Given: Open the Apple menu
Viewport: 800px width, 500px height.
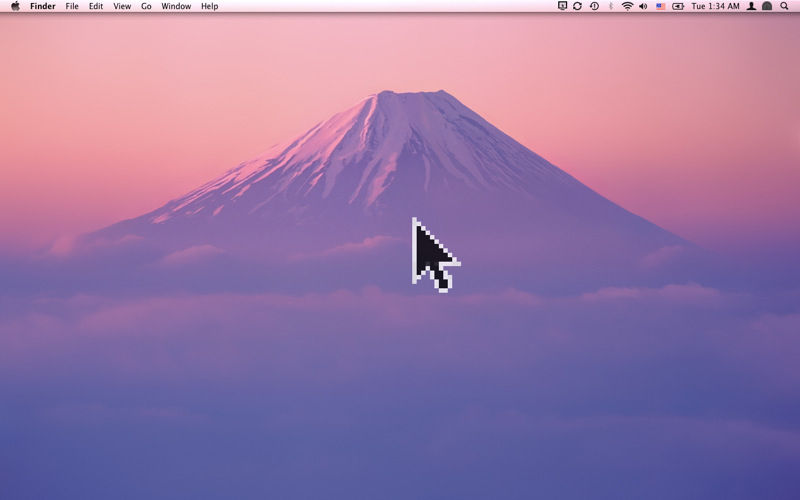Looking at the screenshot, I should (15, 6).
